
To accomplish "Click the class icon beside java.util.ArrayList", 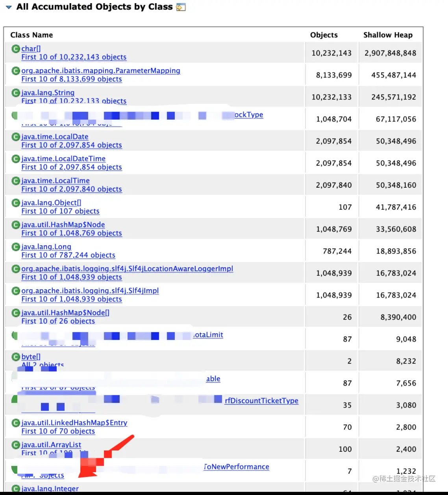I will pos(16,445).
